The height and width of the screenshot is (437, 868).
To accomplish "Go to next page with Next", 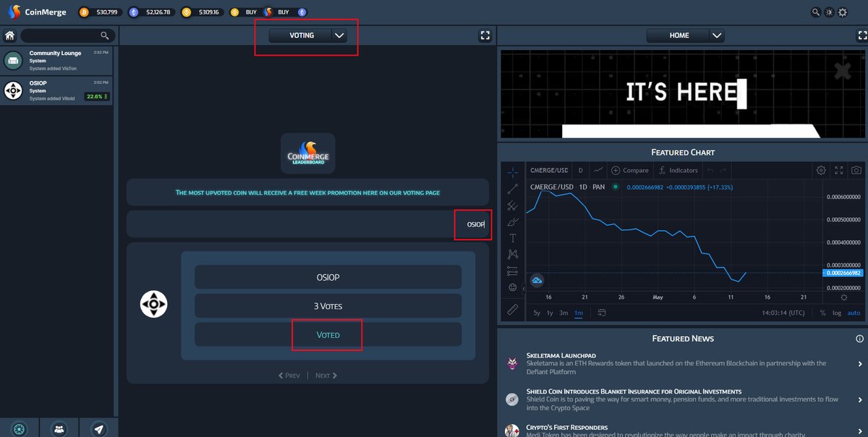I will [x=326, y=376].
